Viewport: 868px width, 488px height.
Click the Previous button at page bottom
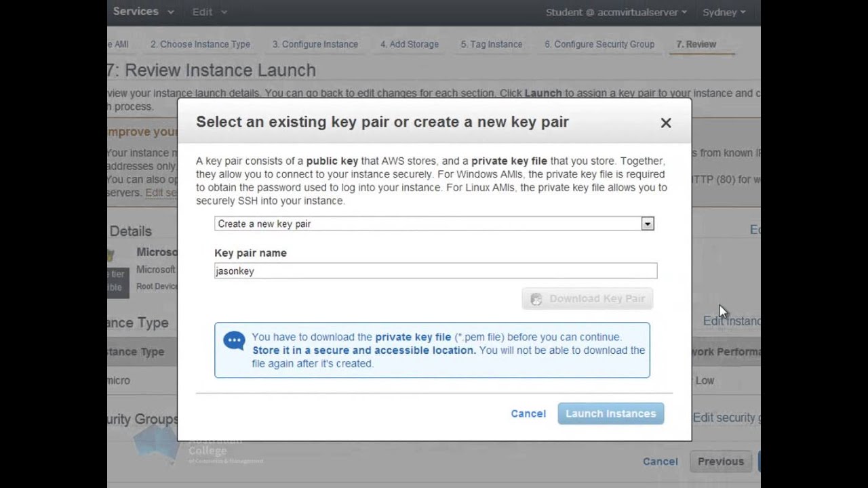(721, 462)
